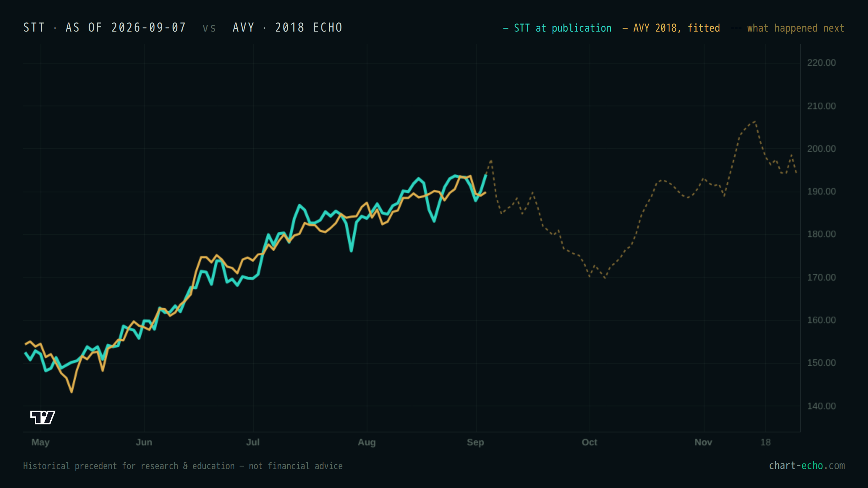Click the Oct label on time axis
The image size is (868, 488).
590,442
